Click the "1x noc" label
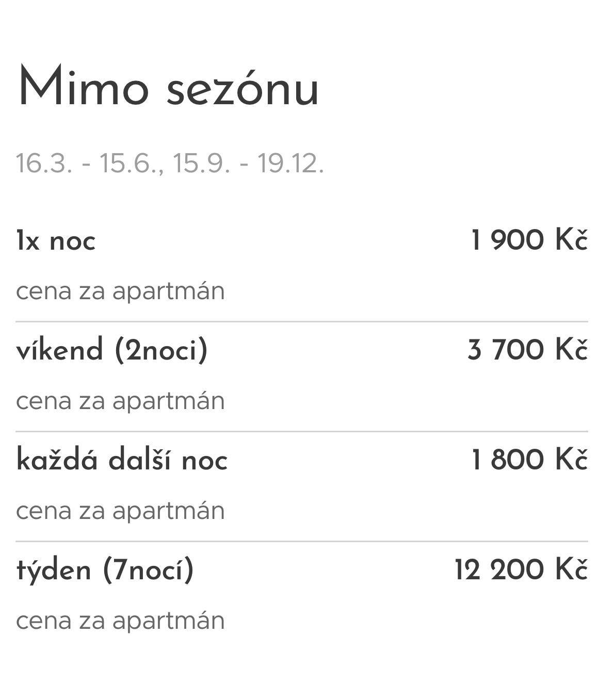598x700 pixels. click(x=56, y=241)
